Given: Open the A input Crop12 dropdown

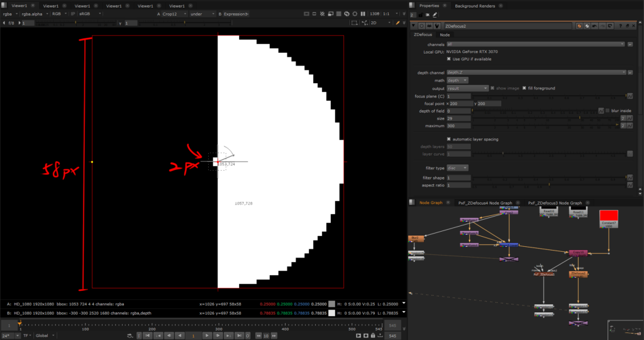Looking at the screenshot, I should [x=174, y=14].
